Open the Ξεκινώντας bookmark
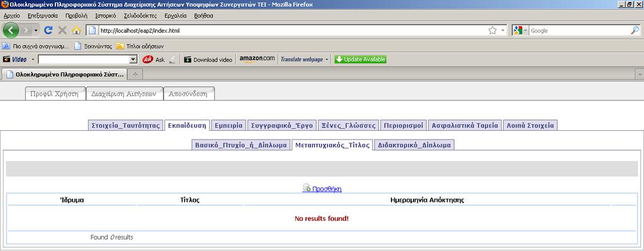Screen dimensions: 644x251 click(x=93, y=47)
